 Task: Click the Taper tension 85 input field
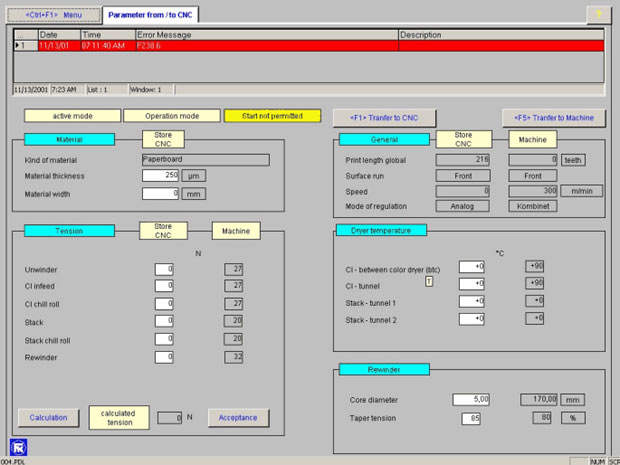pos(471,418)
